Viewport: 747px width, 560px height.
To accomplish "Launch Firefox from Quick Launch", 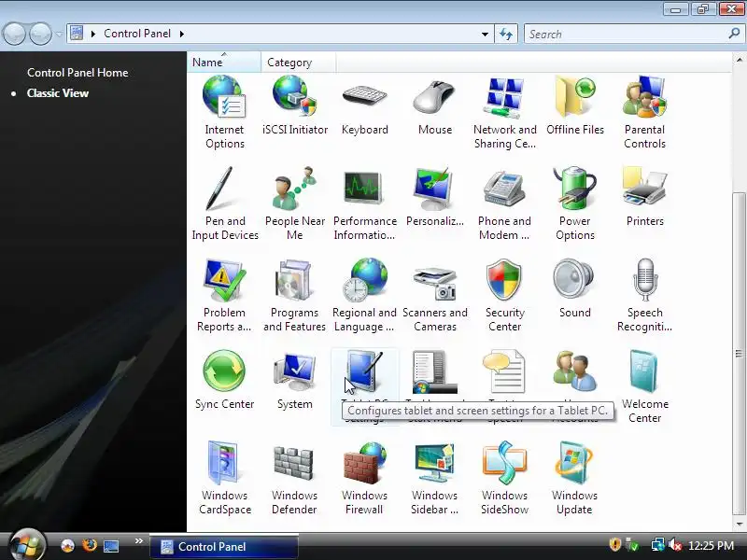I will coord(89,545).
